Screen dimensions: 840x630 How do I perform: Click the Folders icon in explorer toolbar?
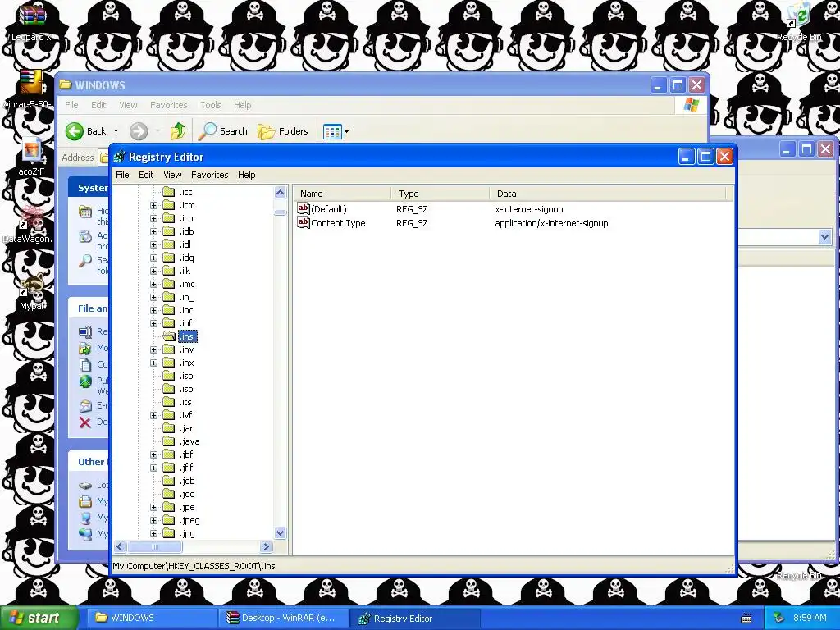tap(266, 131)
